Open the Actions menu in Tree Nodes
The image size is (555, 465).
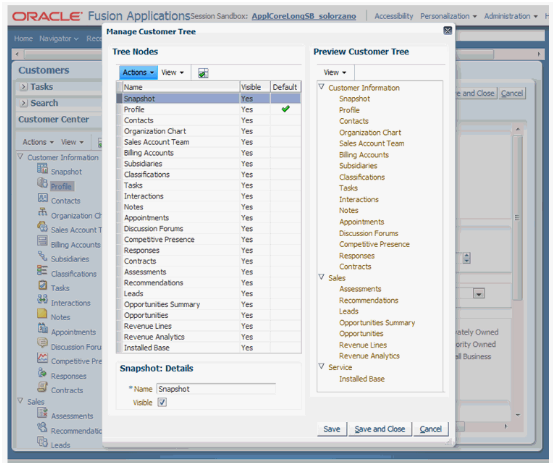coord(138,73)
